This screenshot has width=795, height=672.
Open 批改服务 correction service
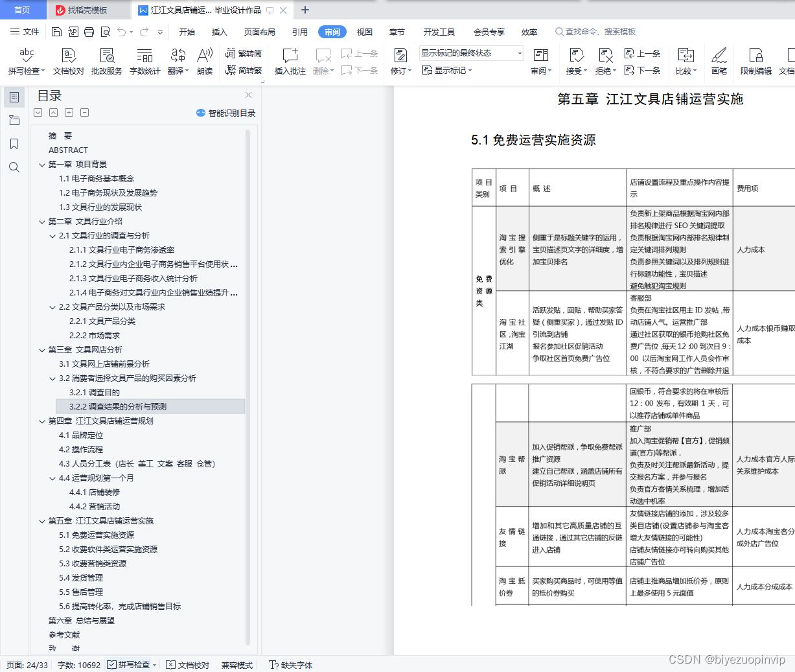(x=107, y=61)
